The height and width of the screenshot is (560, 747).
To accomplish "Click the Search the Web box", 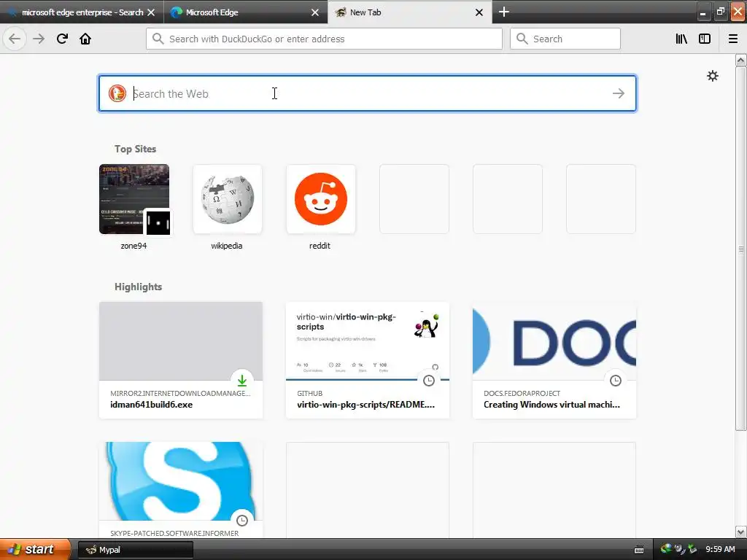I will [368, 93].
